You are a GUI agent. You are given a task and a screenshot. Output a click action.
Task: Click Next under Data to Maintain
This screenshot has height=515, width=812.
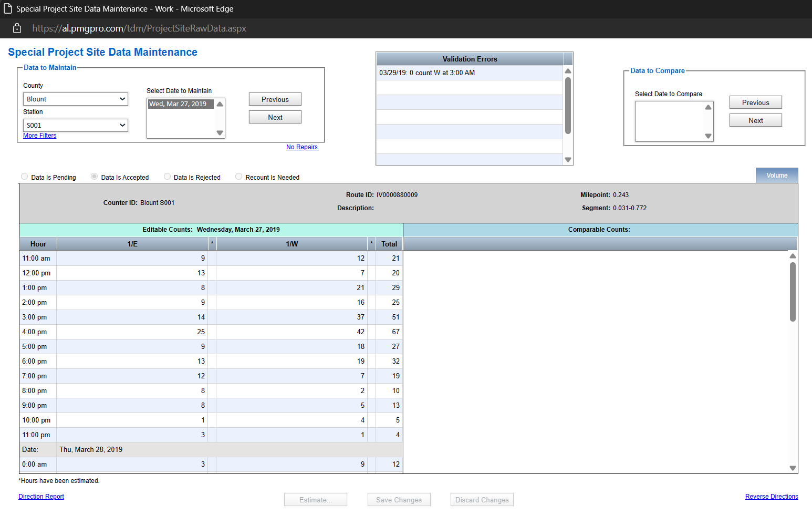[275, 117]
